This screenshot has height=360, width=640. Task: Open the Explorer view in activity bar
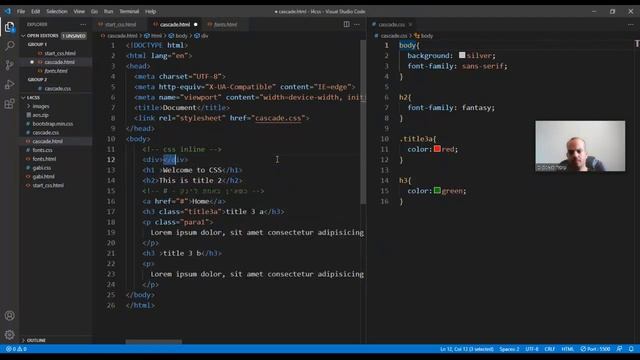[x=9, y=27]
